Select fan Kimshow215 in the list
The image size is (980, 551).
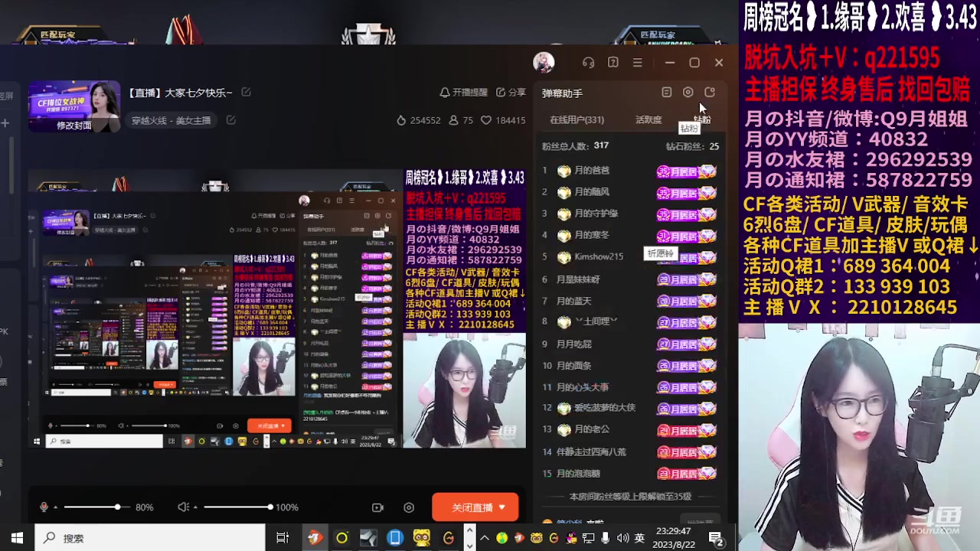click(x=599, y=256)
